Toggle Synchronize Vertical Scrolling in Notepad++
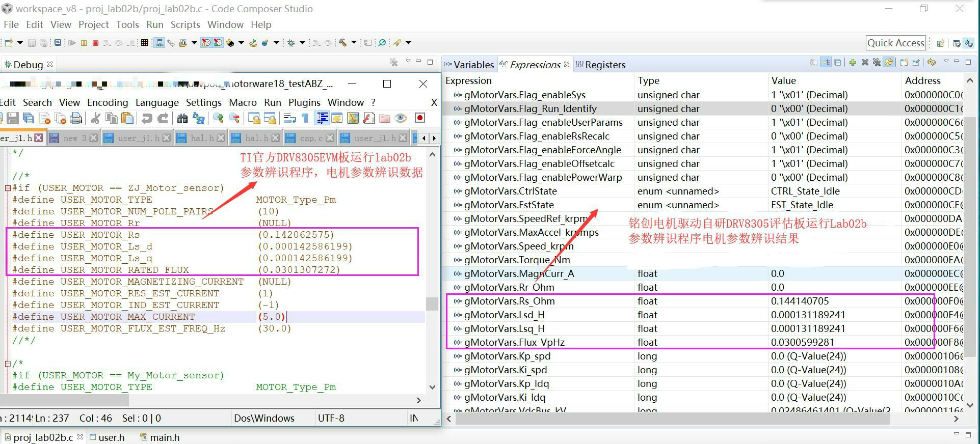 [254, 118]
